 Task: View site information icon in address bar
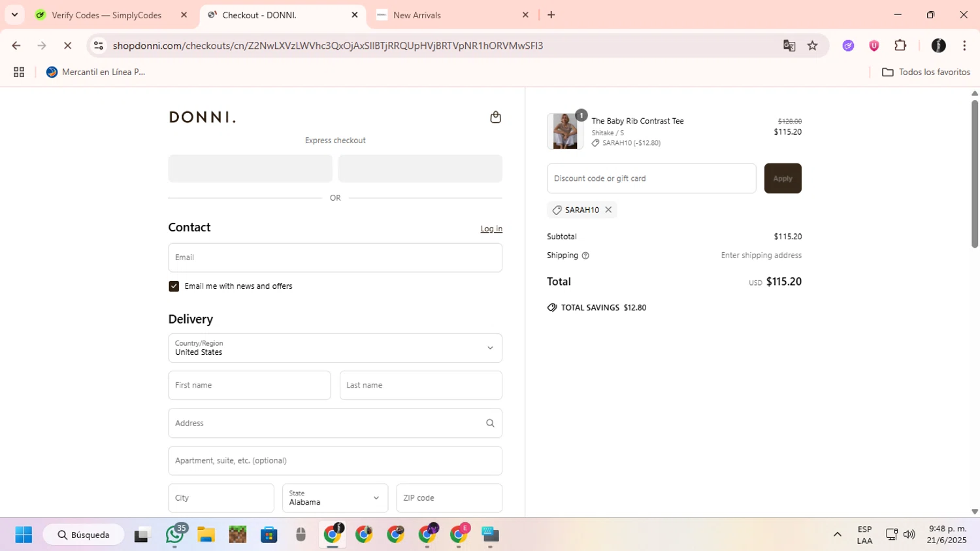[x=99, y=46]
